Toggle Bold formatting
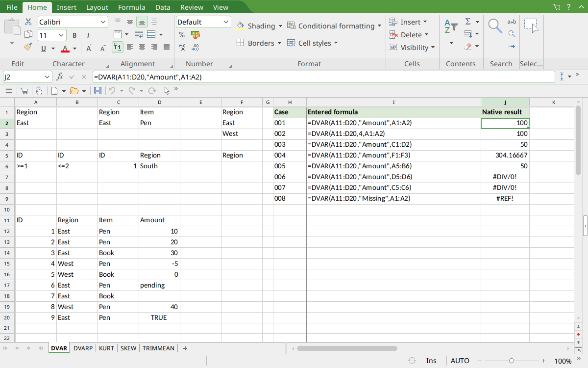 (74, 35)
